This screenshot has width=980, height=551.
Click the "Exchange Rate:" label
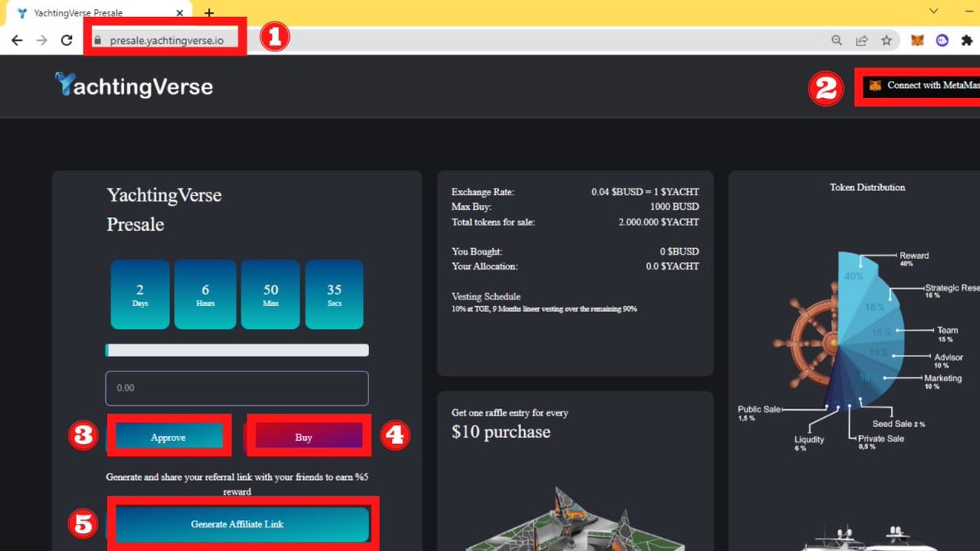tap(483, 193)
